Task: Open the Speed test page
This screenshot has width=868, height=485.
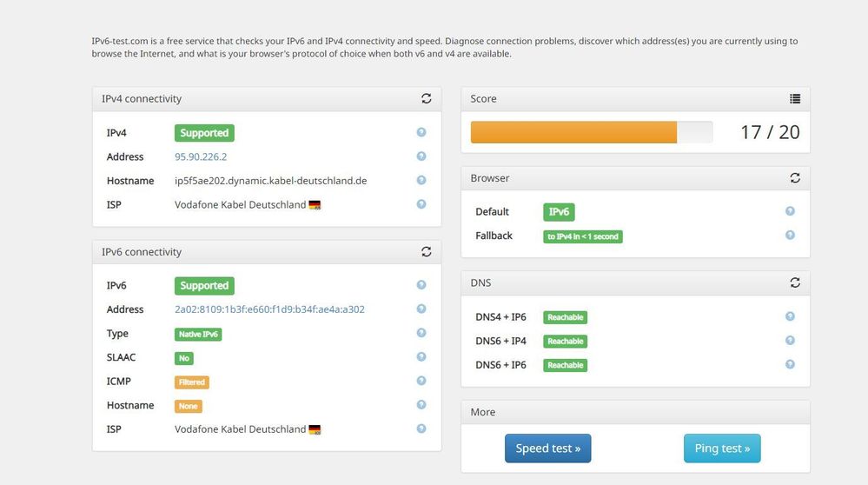Action: click(547, 448)
